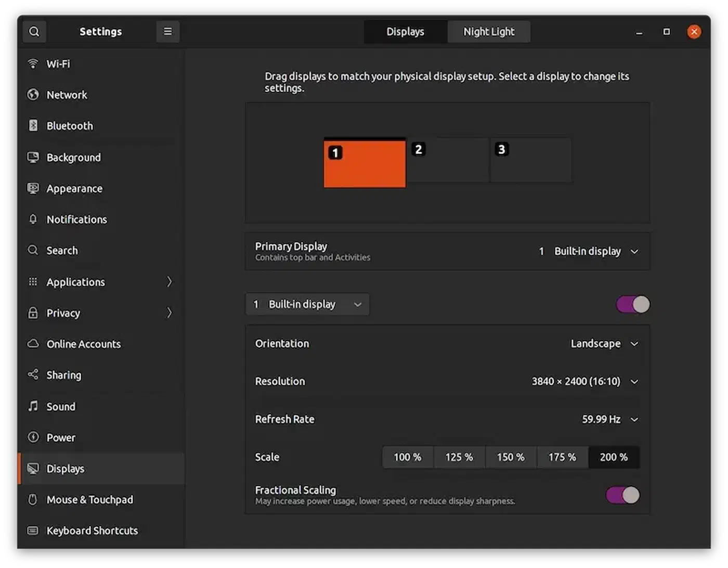Click the Sound music note icon
Image resolution: width=728 pixels, height=568 pixels.
click(x=33, y=406)
